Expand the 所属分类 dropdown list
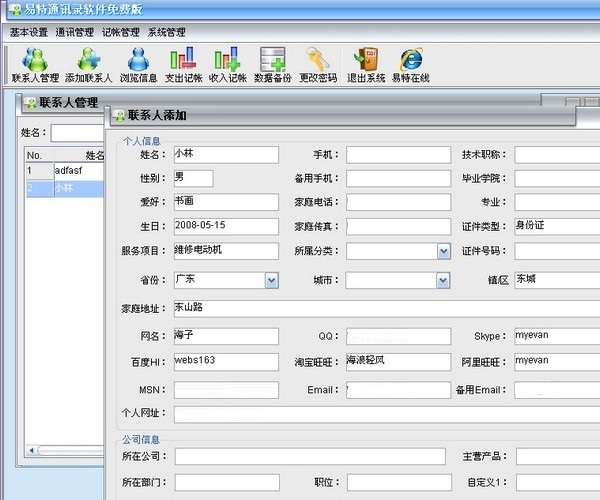Viewport: 600px width, 500px height. (443, 251)
